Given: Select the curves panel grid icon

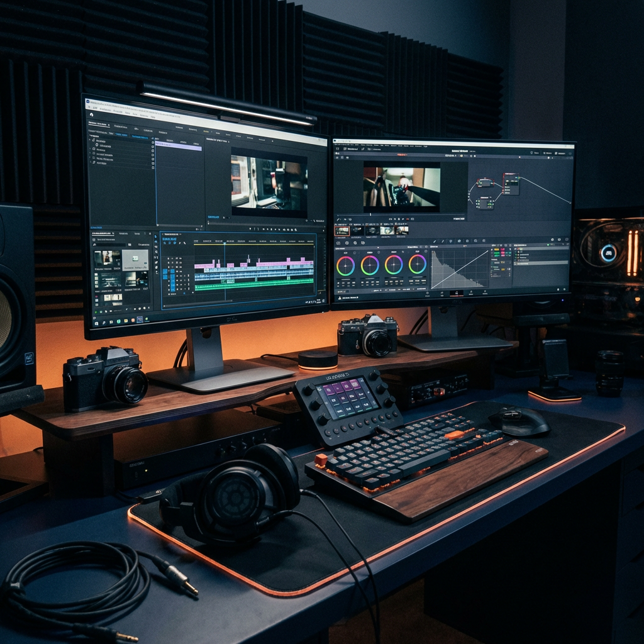Looking at the screenshot, I should (464, 246).
